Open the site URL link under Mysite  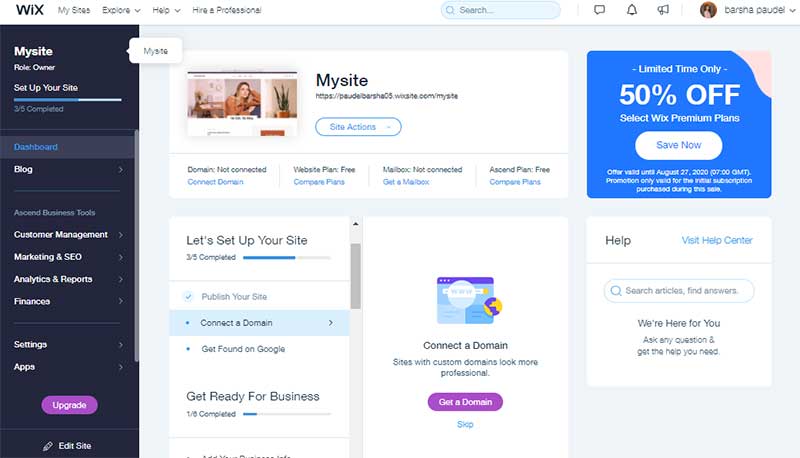(387, 96)
